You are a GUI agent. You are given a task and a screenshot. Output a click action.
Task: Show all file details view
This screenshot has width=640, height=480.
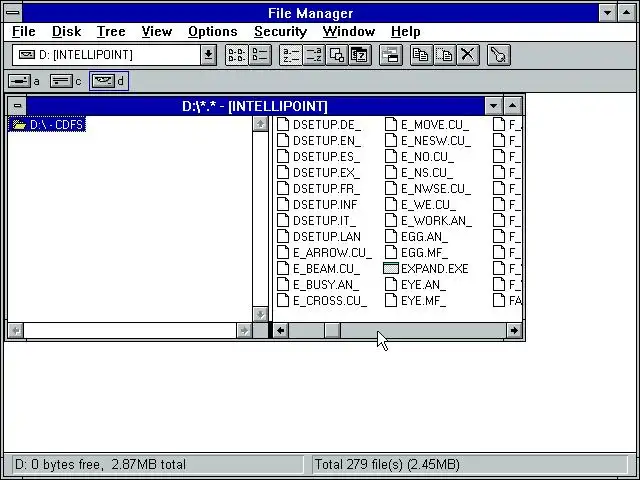coord(260,55)
